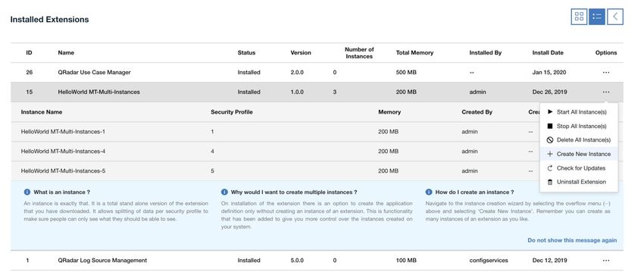Click the 'Installed Extensions' heading

tap(50, 19)
